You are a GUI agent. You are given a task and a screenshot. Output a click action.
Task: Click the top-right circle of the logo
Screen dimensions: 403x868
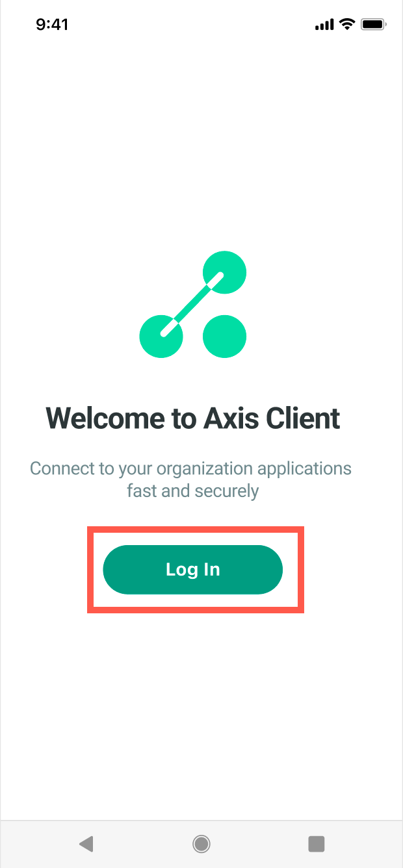(225, 272)
